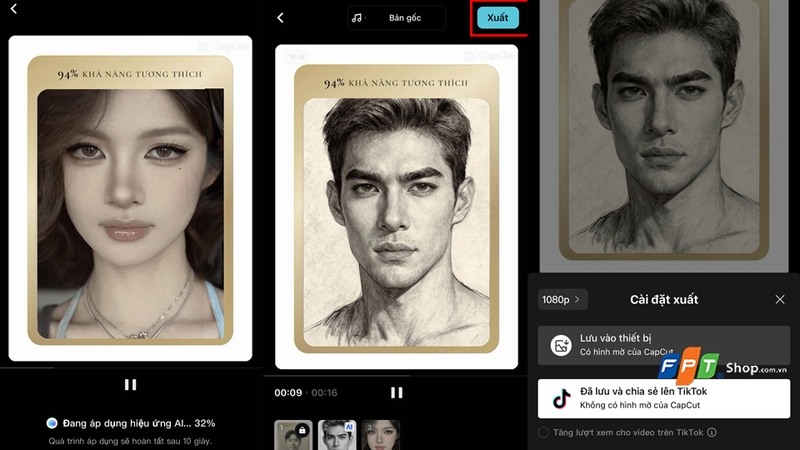Click the sketched man card in middle panel
Image resolution: width=800 pixels, height=450 pixels.
coord(396,207)
